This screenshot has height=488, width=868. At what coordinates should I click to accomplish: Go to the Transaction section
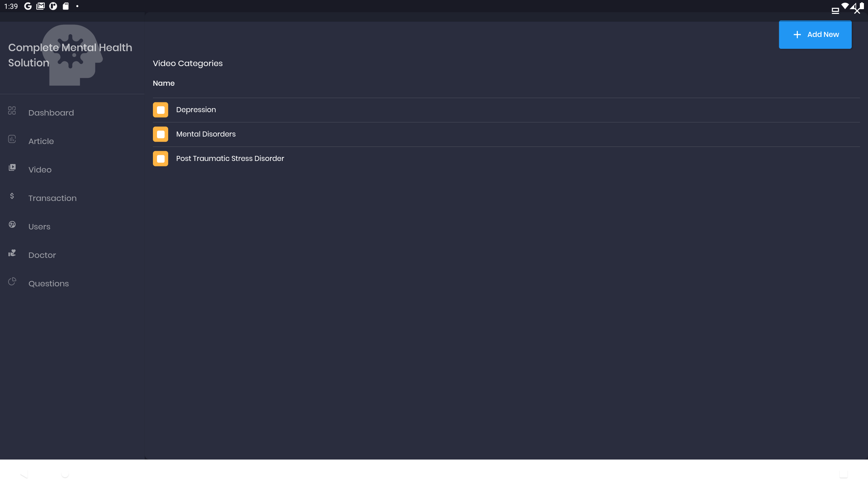click(x=52, y=198)
